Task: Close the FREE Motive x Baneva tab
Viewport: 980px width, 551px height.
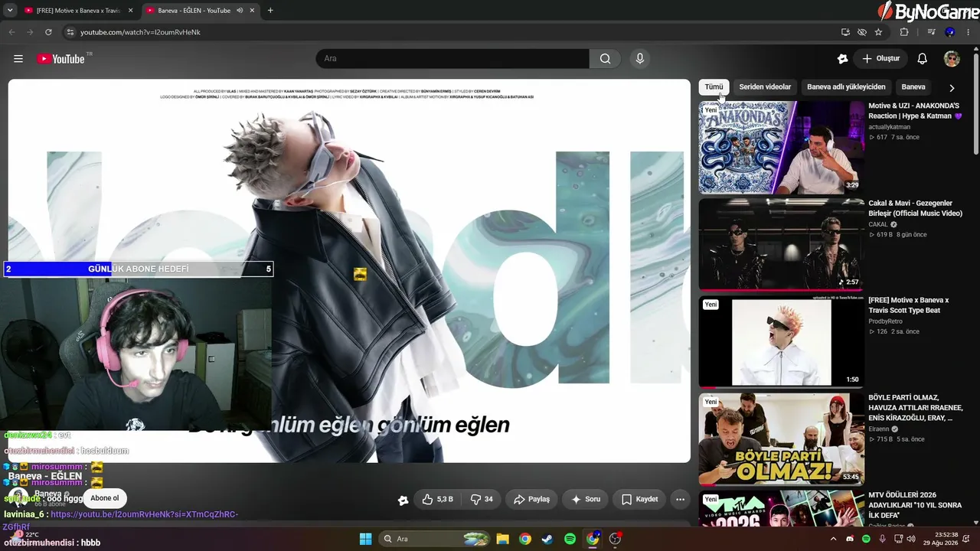Action: pyautogui.click(x=129, y=11)
